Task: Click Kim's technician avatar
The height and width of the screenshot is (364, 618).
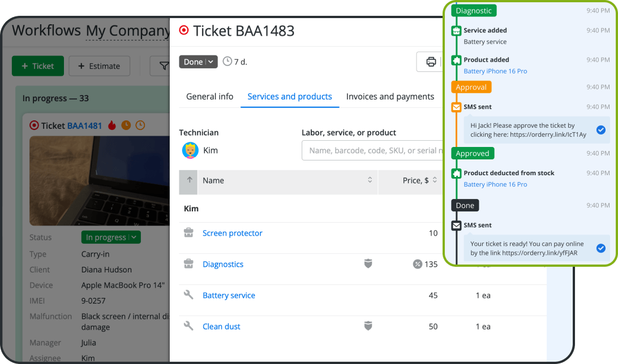Action: click(x=190, y=150)
